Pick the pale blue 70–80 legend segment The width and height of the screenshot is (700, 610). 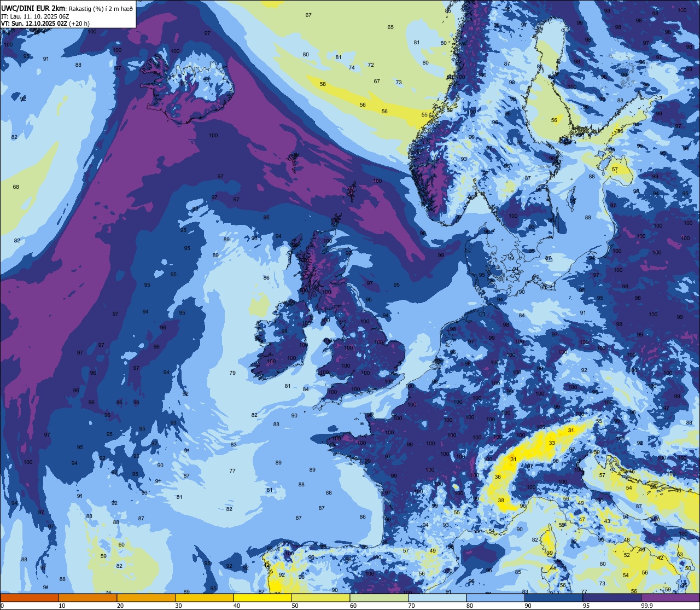point(437,597)
